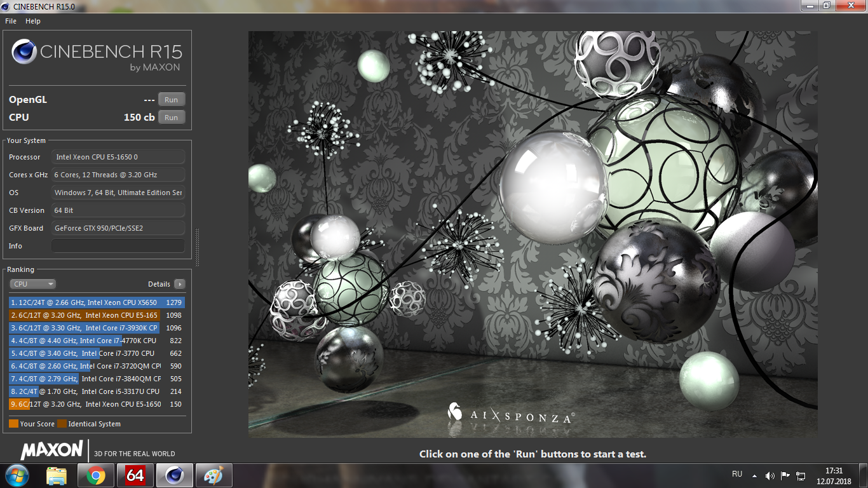Image resolution: width=868 pixels, height=488 pixels.
Task: Select the ninth ranking row scoring 150
Action: [x=97, y=404]
